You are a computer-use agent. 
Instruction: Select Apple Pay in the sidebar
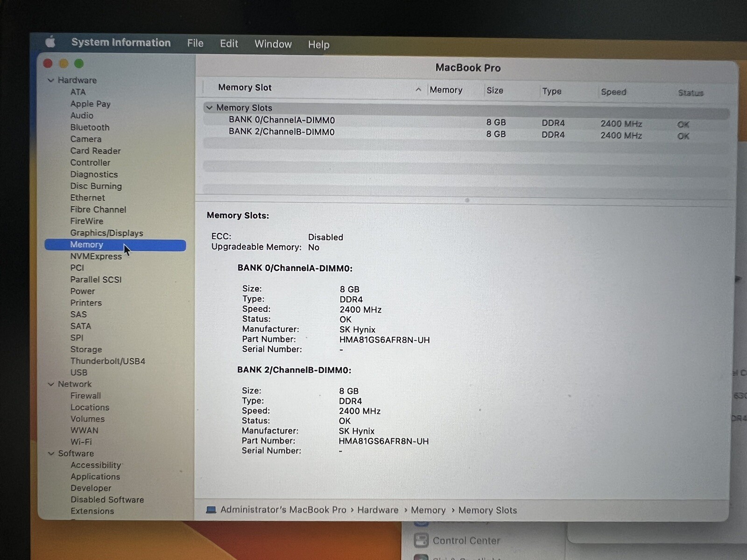pyautogui.click(x=90, y=104)
